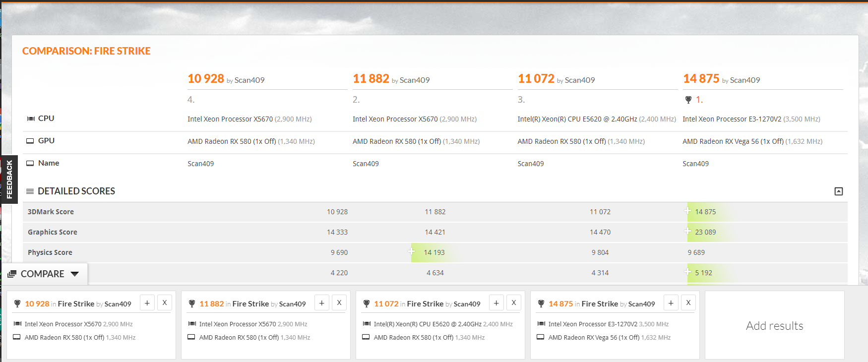Screen dimensions: 868x362
Task: Click the plus marker beside 14 193 physics score
Action: (412, 251)
